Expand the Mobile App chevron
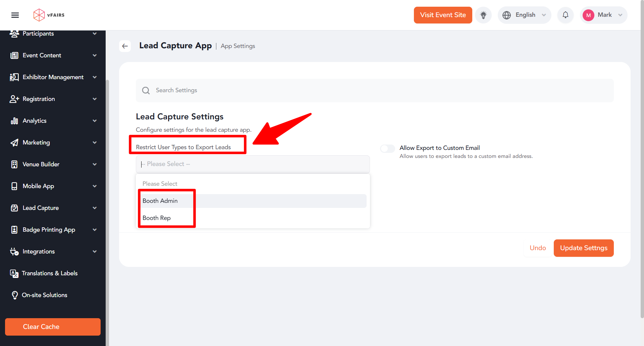The image size is (644, 346). [95, 186]
